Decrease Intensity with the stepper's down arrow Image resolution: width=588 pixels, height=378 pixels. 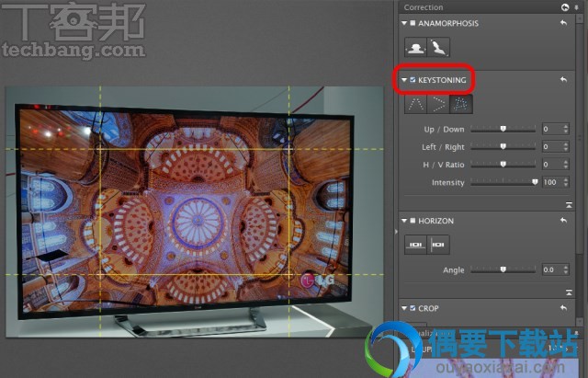566,186
